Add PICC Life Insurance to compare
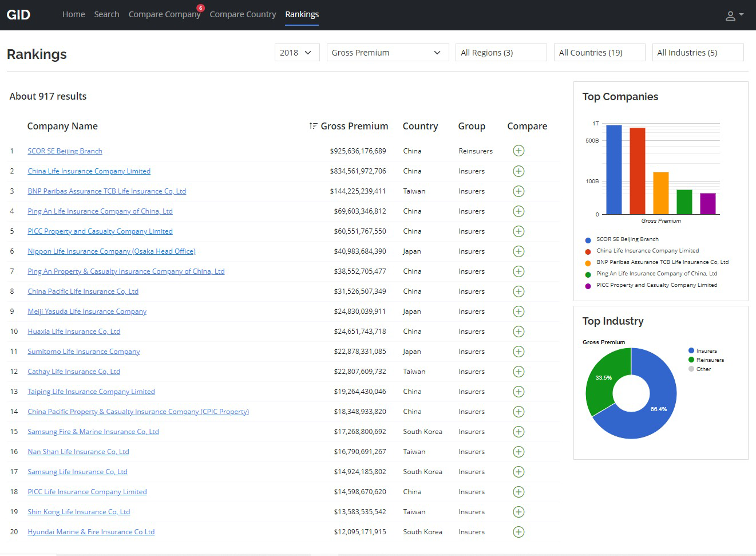The height and width of the screenshot is (556, 756). pyautogui.click(x=518, y=491)
